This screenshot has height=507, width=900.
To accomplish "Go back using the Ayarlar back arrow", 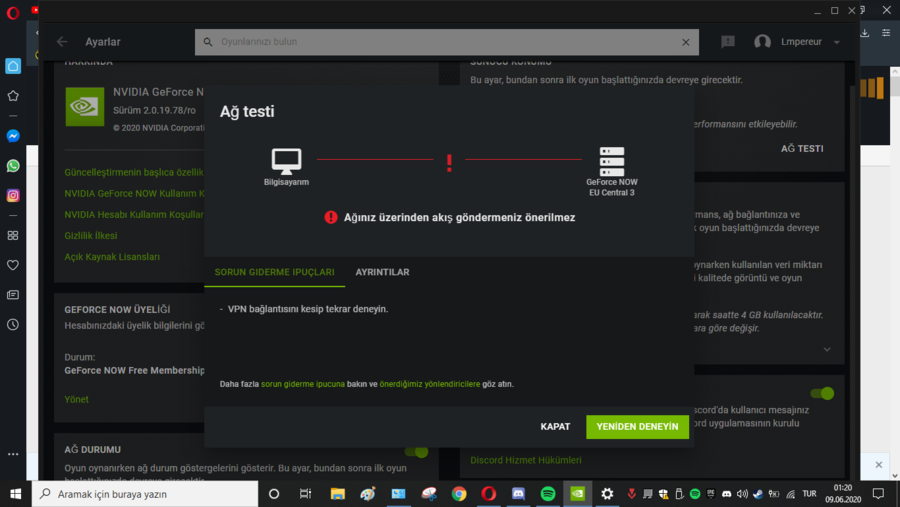I will 62,42.
